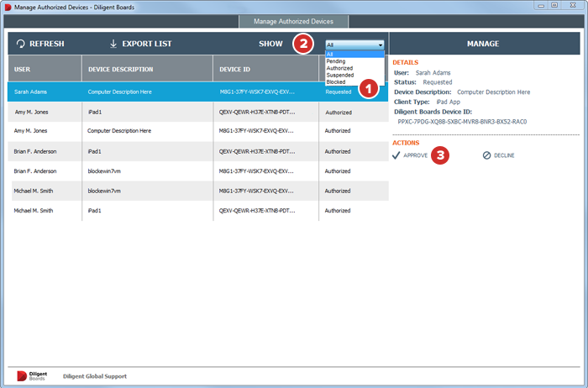Image resolution: width=588 pixels, height=388 pixels.
Task: Click the MANAGE panel header
Action: [483, 44]
